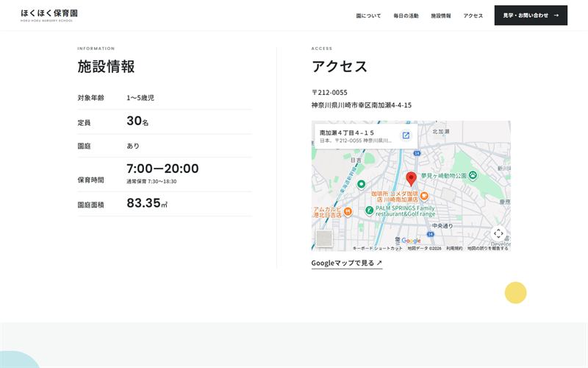
Task: Jump to アクセス in the navigation
Action: [x=473, y=15]
